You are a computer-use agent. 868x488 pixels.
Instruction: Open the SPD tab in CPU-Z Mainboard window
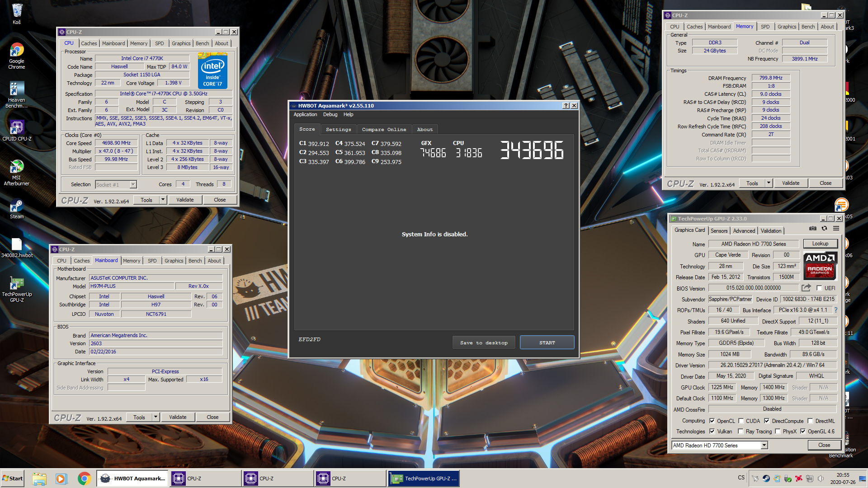pos(152,261)
